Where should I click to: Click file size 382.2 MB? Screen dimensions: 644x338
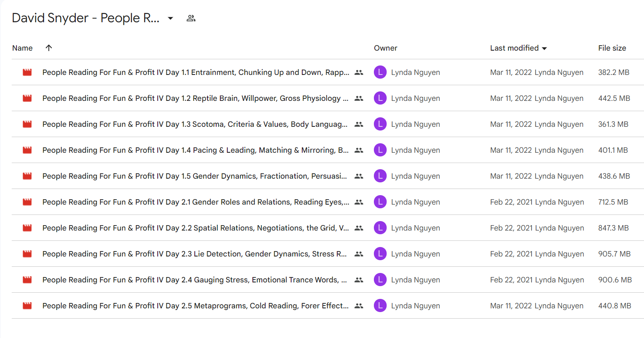pyautogui.click(x=614, y=72)
